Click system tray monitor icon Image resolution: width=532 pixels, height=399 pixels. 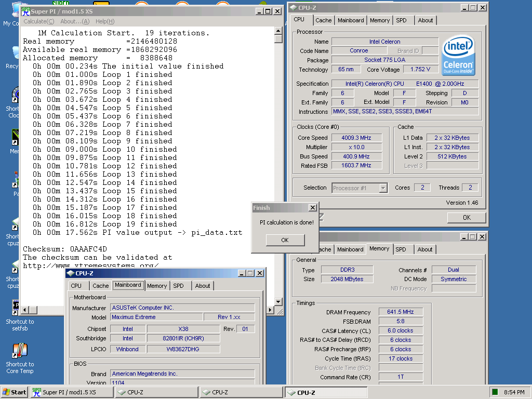495,392
